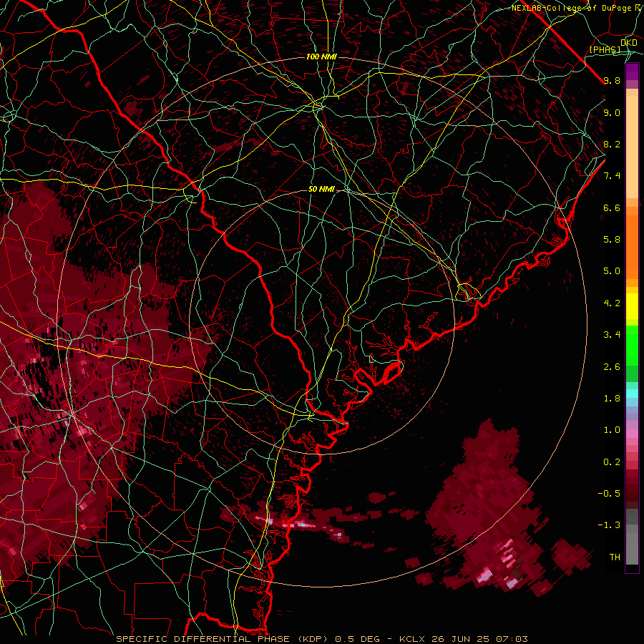Image resolution: width=644 pixels, height=644 pixels.
Task: Click the '26 JUN 25 07:03' timestamp
Action: point(480,639)
